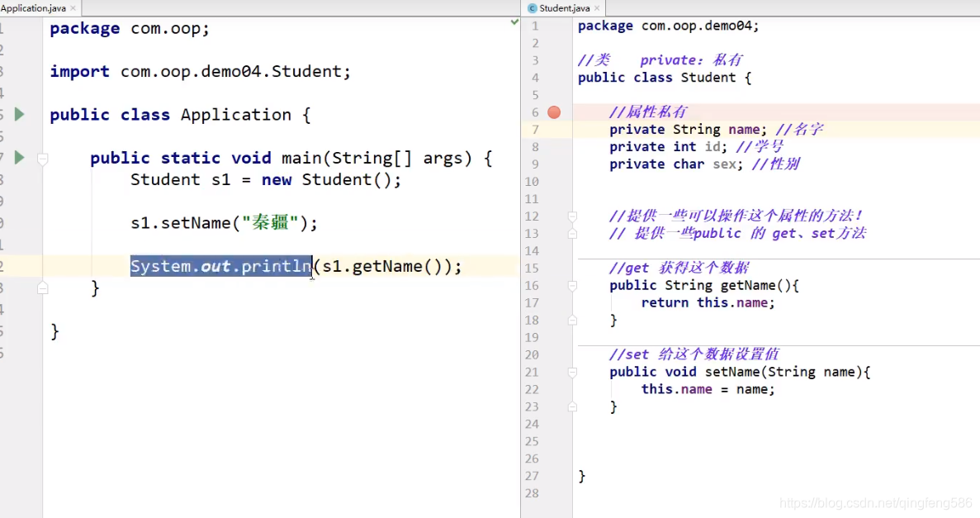The height and width of the screenshot is (518, 980).
Task: Collapse the getName method fold marker
Action: point(572,286)
